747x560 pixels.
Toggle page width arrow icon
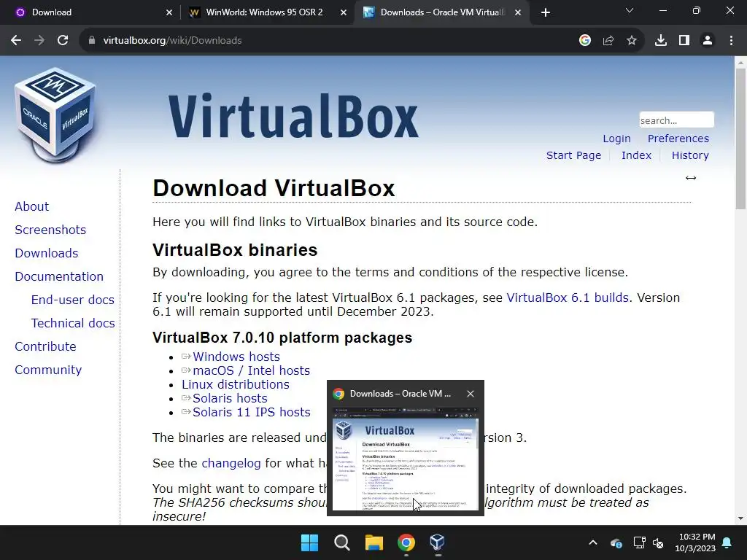pyautogui.click(x=691, y=178)
